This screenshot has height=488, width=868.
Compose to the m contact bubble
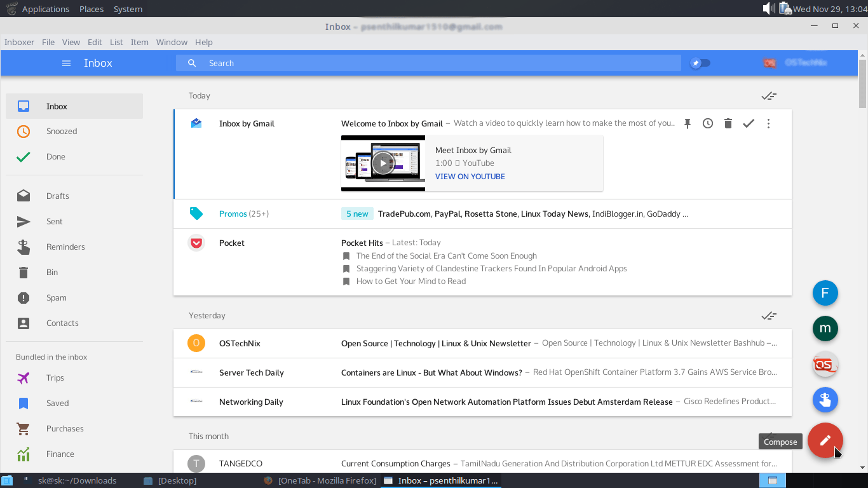tap(825, 329)
